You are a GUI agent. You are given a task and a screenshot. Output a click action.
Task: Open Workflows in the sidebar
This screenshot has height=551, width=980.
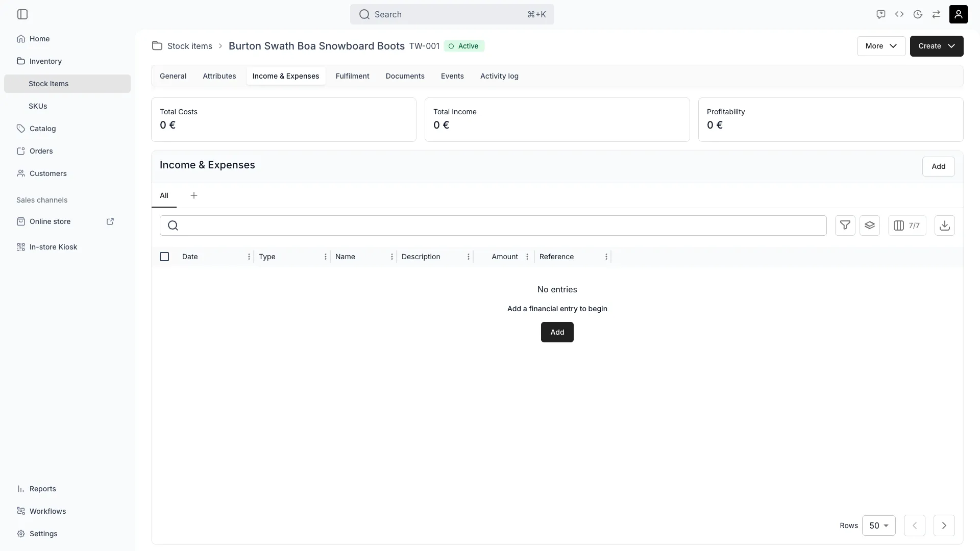point(67,511)
